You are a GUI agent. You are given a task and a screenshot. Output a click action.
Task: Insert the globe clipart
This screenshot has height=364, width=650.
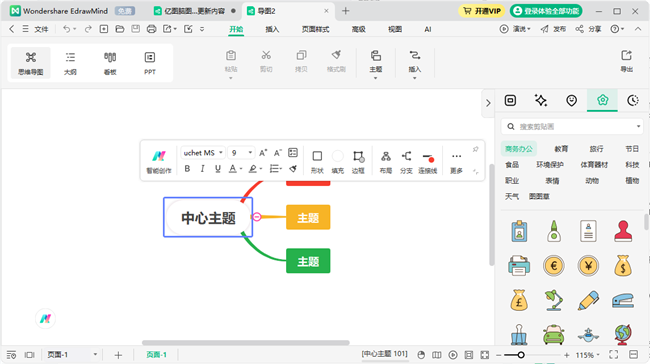[623, 334]
